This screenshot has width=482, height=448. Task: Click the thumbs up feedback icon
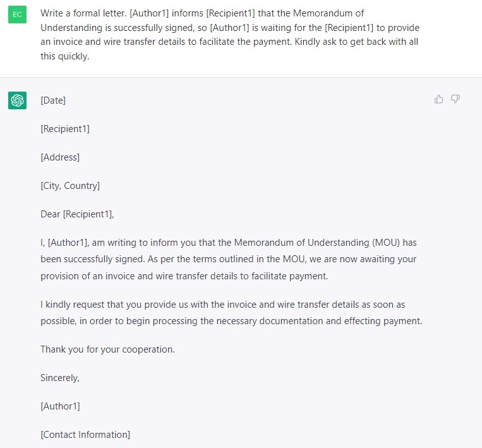click(x=438, y=99)
